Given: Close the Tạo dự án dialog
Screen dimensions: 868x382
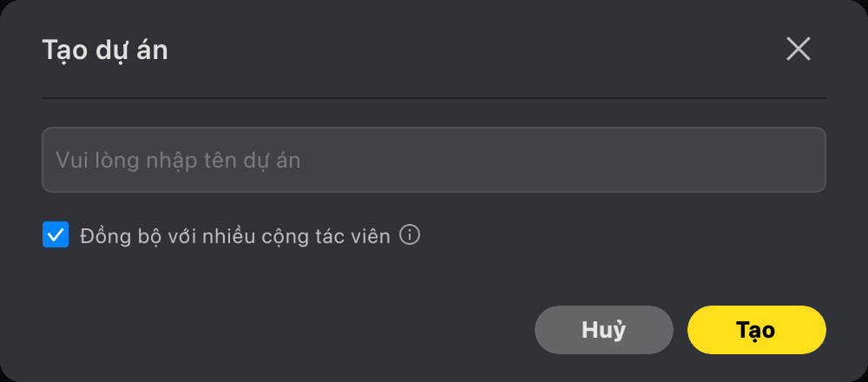Looking at the screenshot, I should 798,49.
